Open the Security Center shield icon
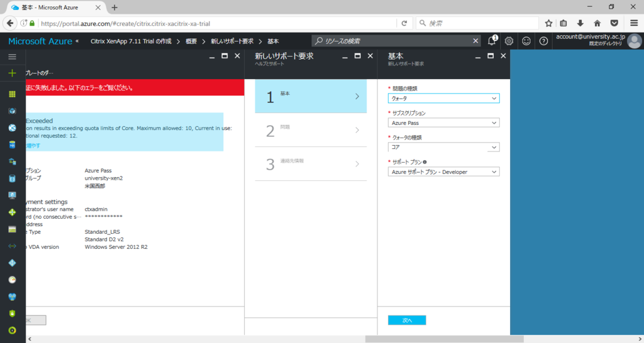 click(x=13, y=313)
